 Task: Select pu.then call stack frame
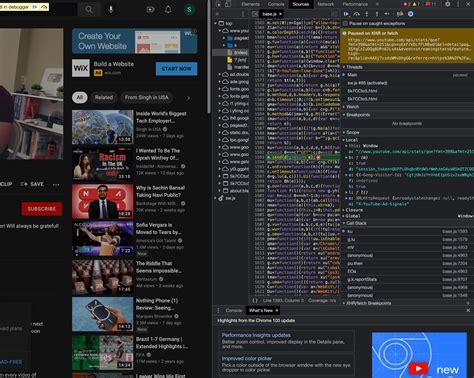tap(407, 263)
